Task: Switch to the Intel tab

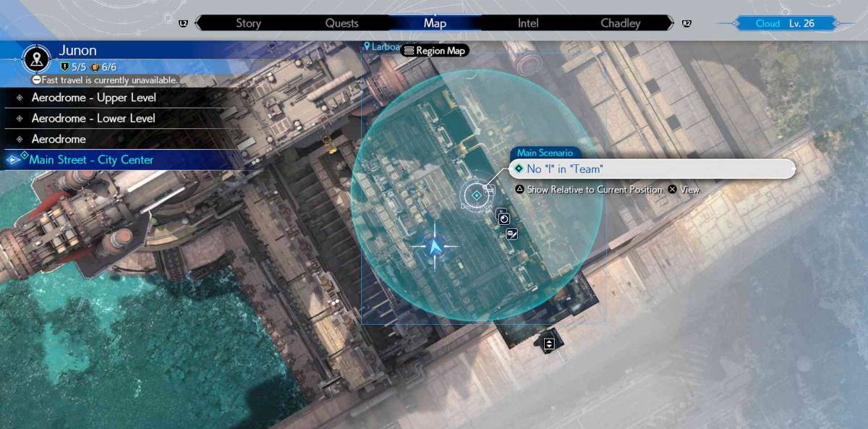Action: (x=528, y=23)
